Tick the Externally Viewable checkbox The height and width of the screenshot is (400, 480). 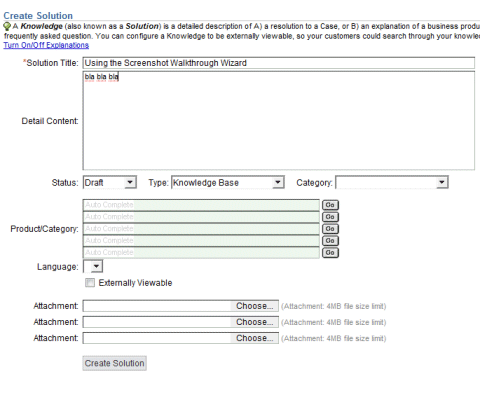tap(90, 283)
